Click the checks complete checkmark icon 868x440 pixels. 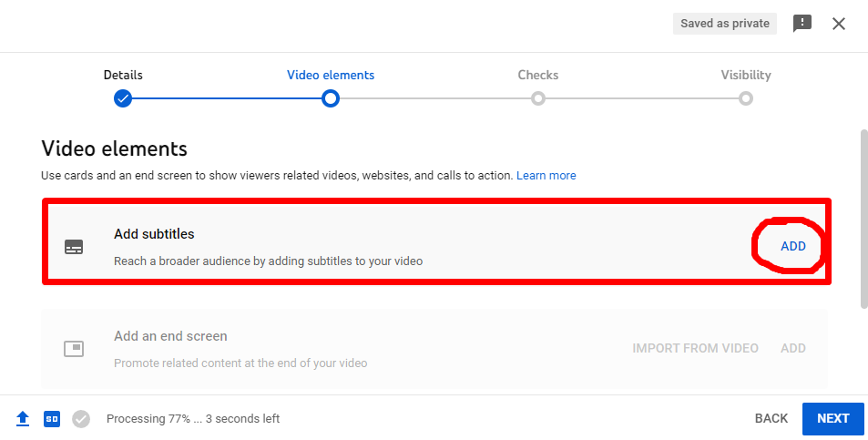[81, 419]
